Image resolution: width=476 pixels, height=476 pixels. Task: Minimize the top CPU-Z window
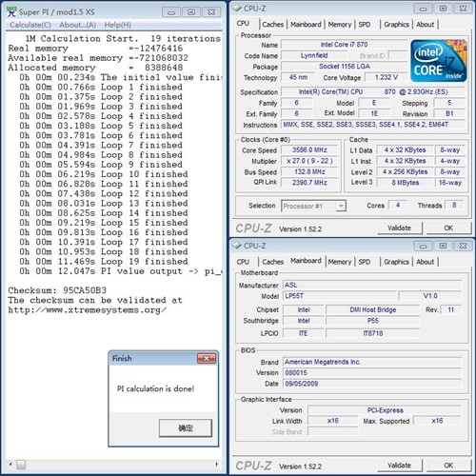[423, 9]
